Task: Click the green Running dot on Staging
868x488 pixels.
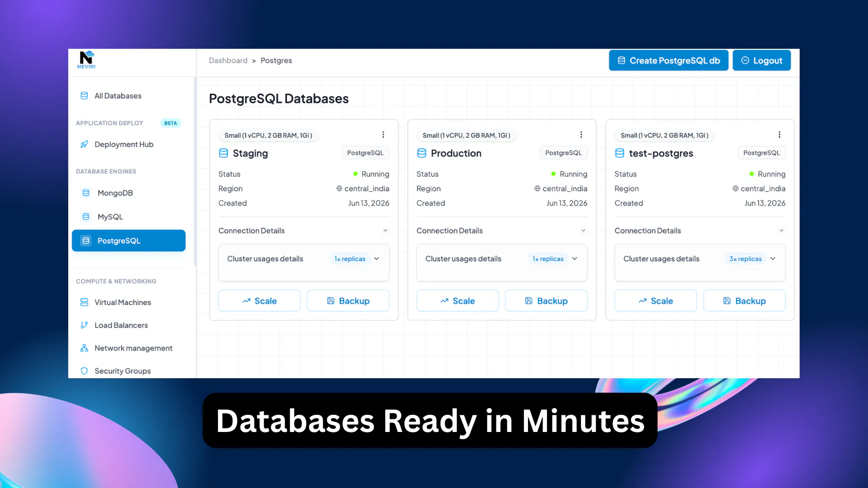Action: click(355, 174)
